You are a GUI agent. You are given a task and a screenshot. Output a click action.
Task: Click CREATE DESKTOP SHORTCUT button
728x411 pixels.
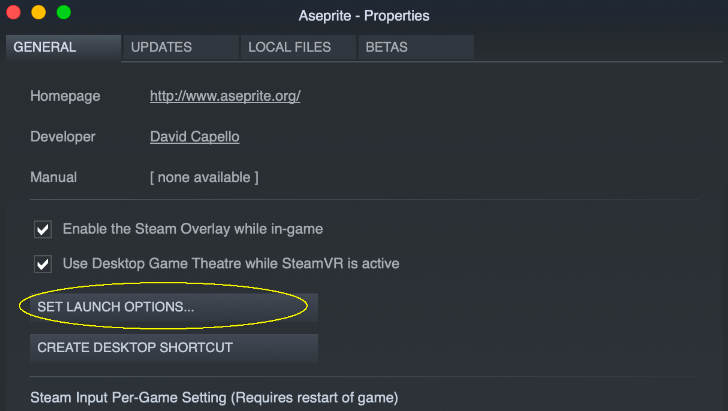tap(174, 348)
